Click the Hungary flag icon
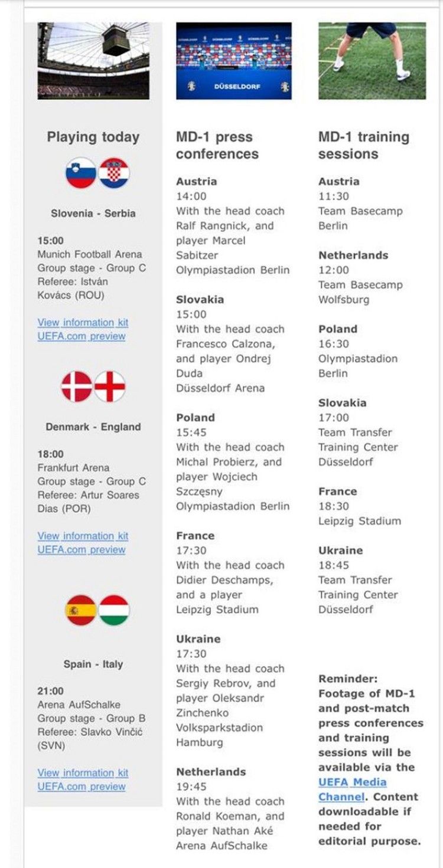Screen dimensions: 443x868 coord(114,610)
